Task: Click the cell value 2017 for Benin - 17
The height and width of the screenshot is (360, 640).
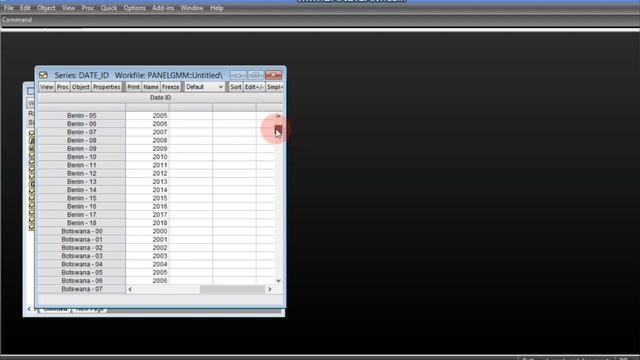Action: point(147,215)
